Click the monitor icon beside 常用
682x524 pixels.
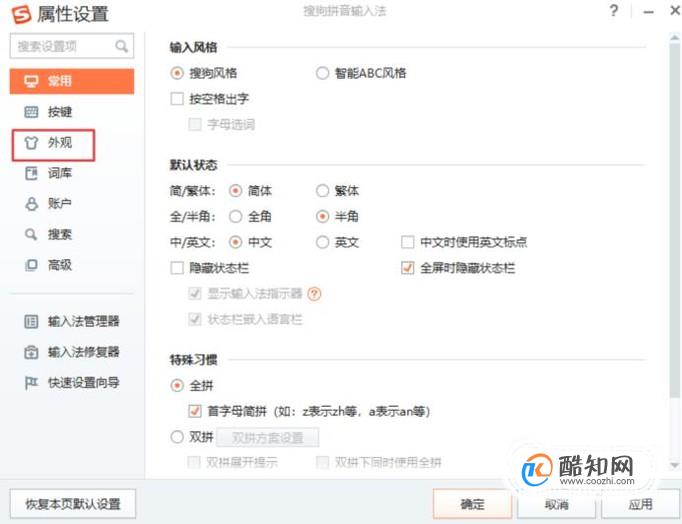(31, 81)
